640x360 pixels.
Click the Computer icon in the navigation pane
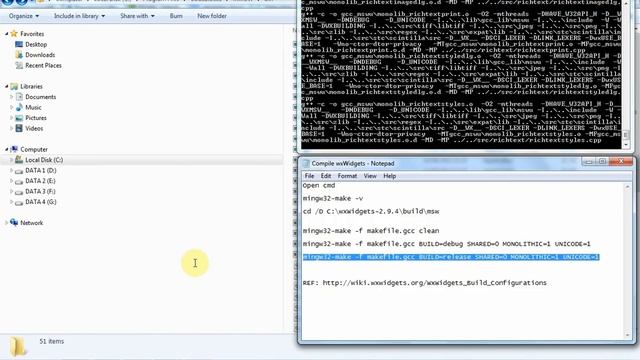(x=14, y=149)
